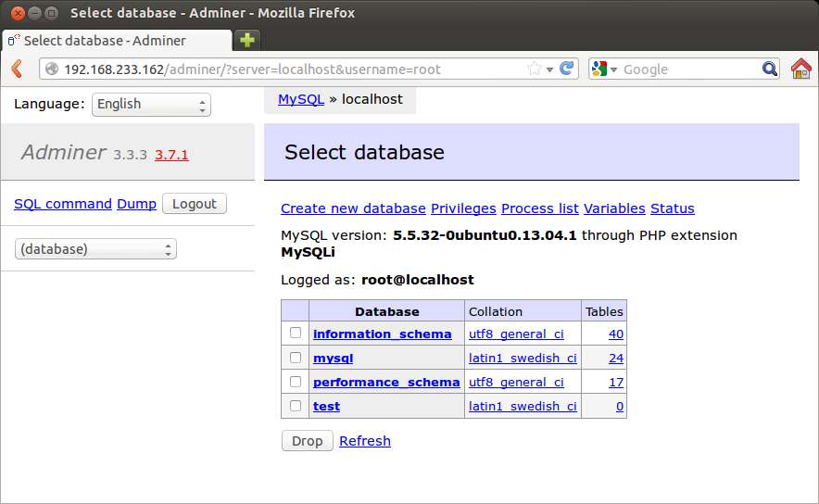
Task: Click the table count 0 link
Action: [x=620, y=407]
